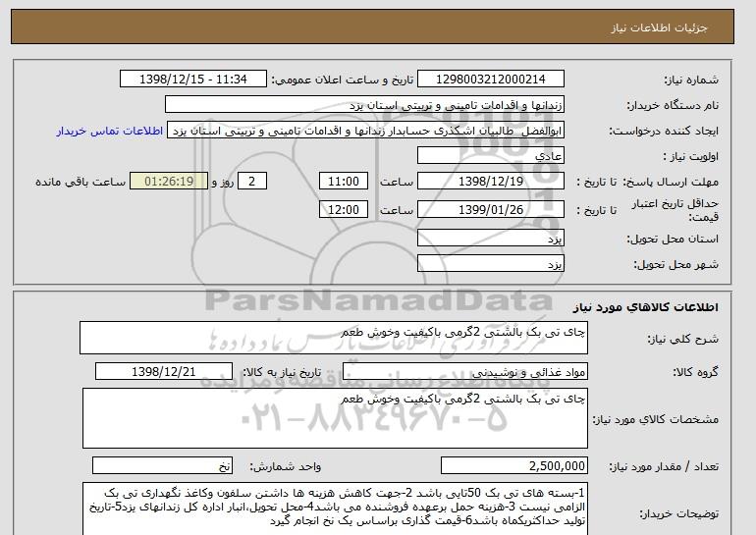The image size is (756, 535).
Task: Click the label 'مهلت ارسال پاسخ:'
Action: click(671, 183)
